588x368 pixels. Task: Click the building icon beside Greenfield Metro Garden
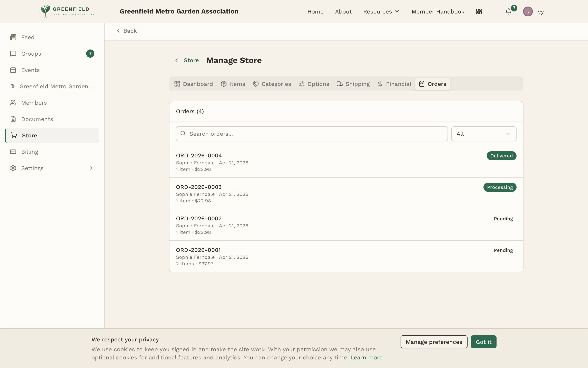(12, 86)
